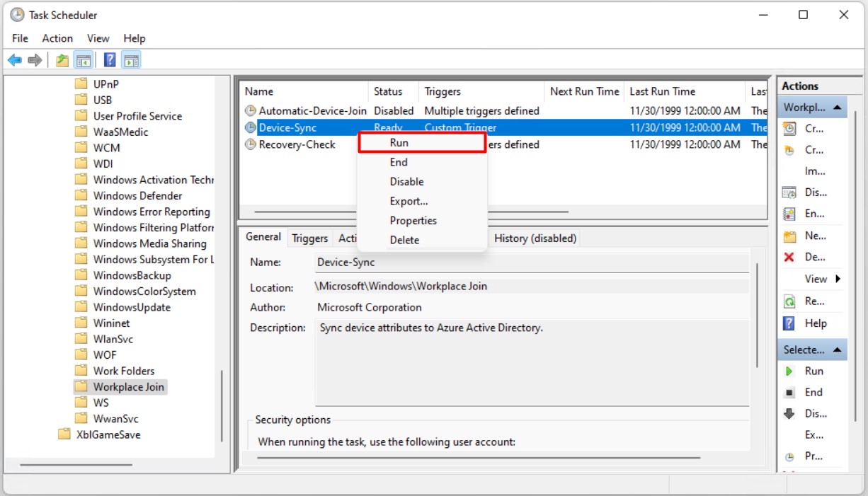
Task: Click the Microsoft Corporation author text
Action: pyautogui.click(x=370, y=307)
